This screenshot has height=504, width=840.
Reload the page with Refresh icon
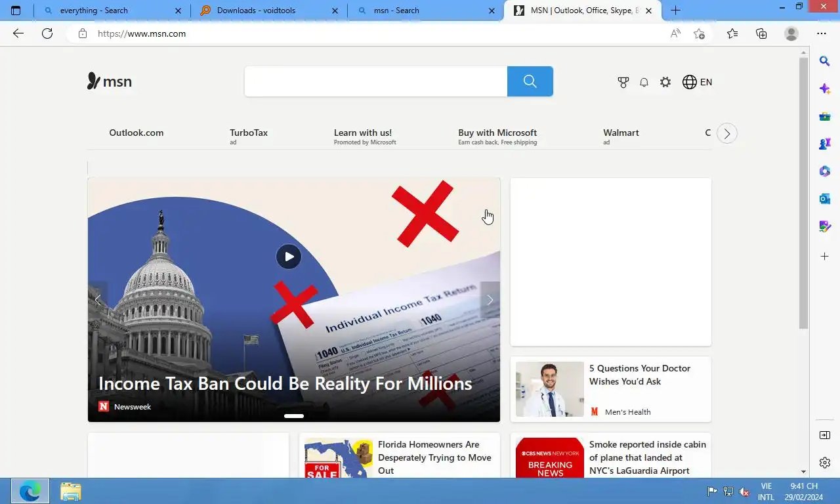point(47,33)
